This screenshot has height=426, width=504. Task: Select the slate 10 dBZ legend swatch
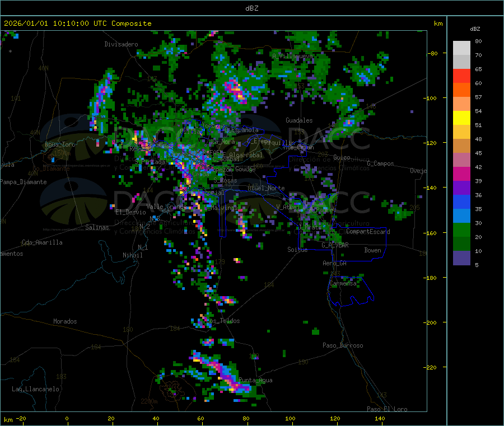click(461, 258)
